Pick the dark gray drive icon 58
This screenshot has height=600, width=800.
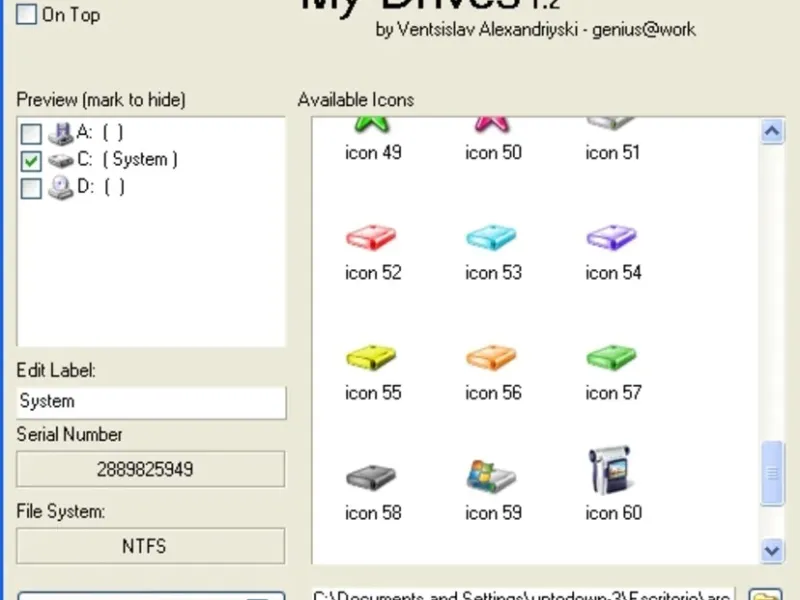(371, 477)
